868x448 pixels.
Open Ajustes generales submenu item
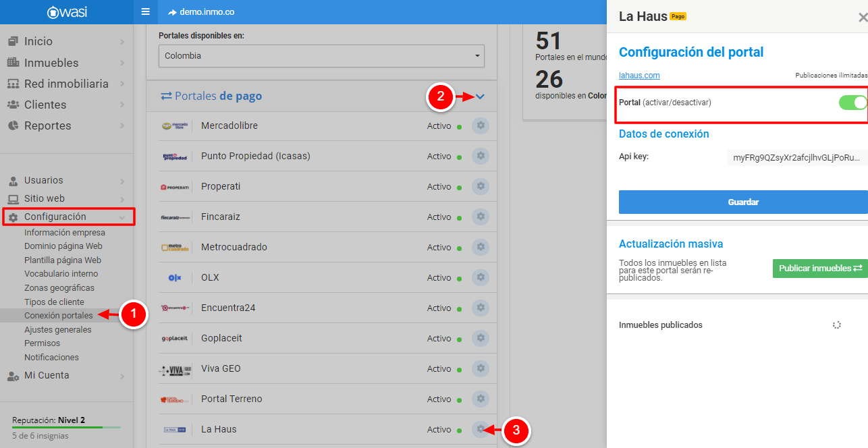pos(57,330)
